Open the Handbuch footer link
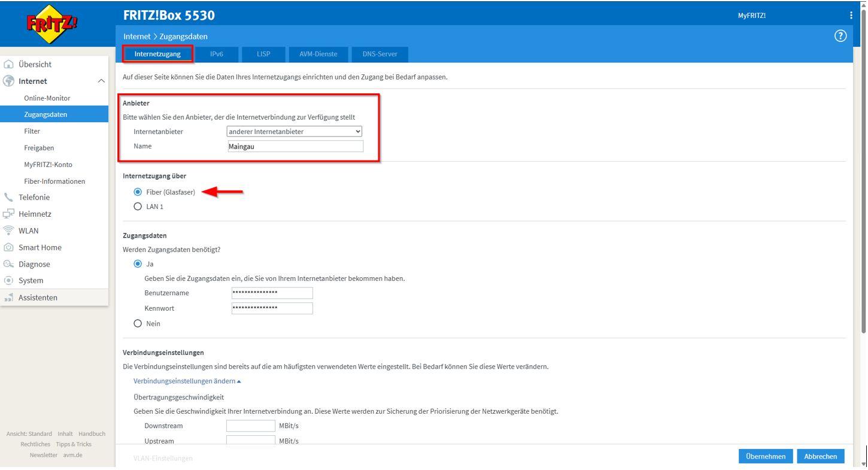This screenshot has height=470, width=868. pos(92,433)
